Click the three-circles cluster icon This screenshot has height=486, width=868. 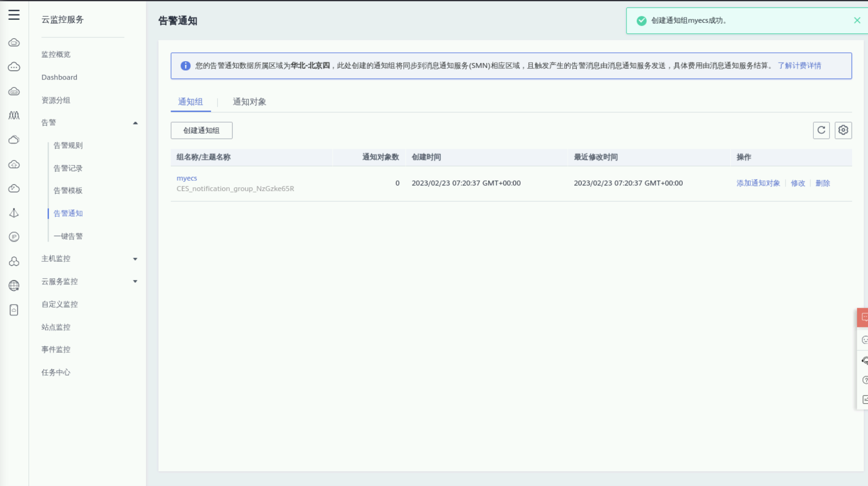tap(14, 261)
